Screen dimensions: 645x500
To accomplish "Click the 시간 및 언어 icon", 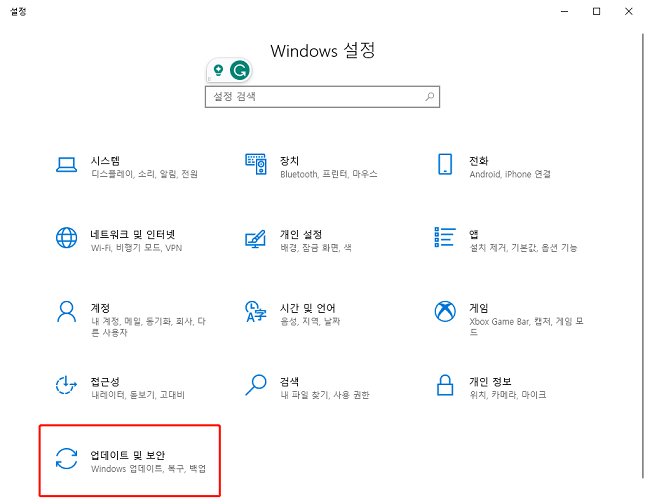I will tap(256, 311).
